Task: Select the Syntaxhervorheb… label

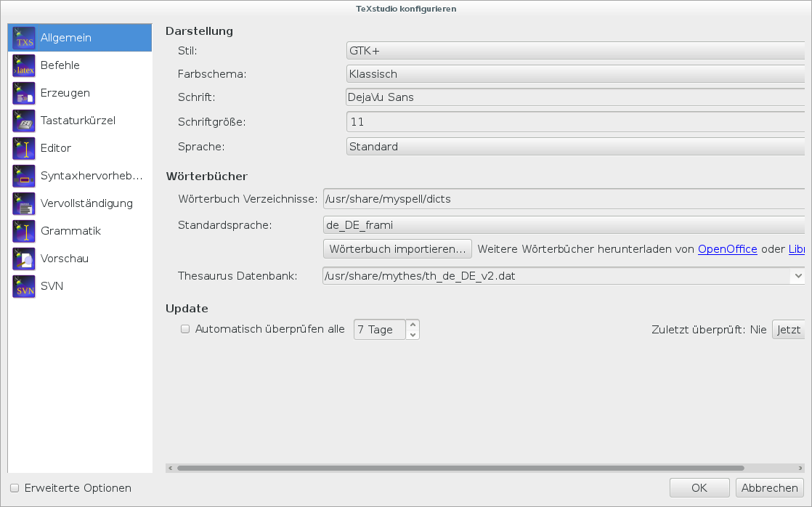Action: pyautogui.click(x=92, y=176)
